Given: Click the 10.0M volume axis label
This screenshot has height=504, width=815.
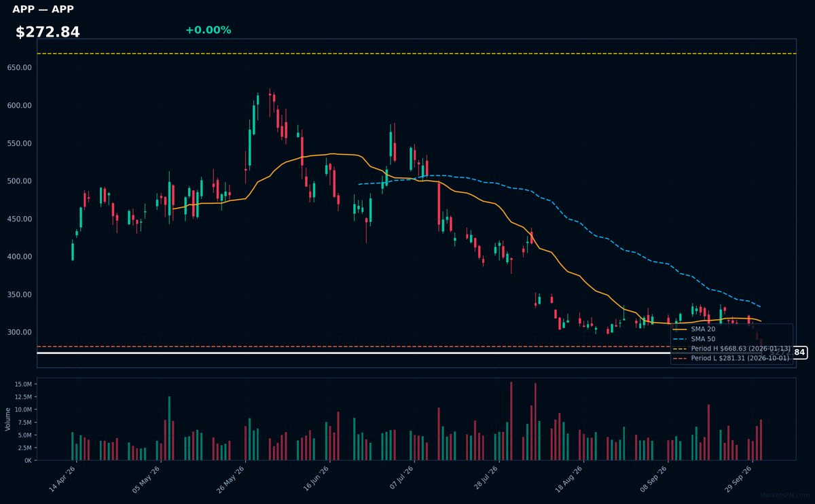Looking at the screenshot, I should [23, 410].
